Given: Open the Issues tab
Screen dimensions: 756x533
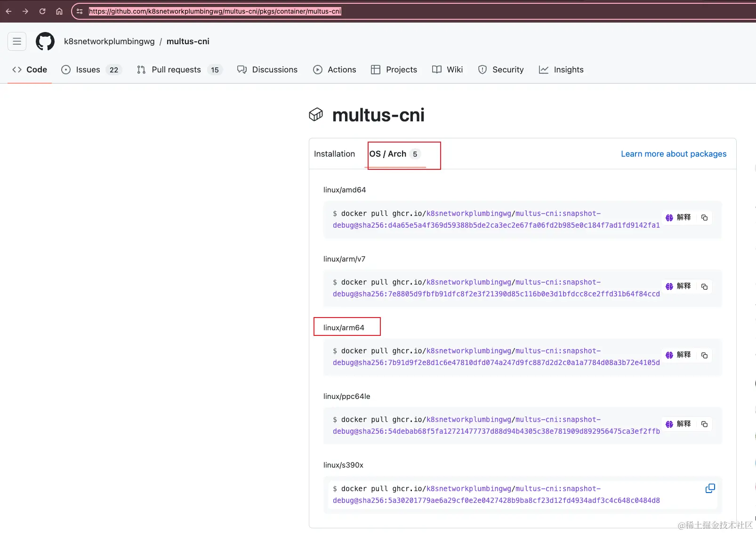Looking at the screenshot, I should (91, 70).
